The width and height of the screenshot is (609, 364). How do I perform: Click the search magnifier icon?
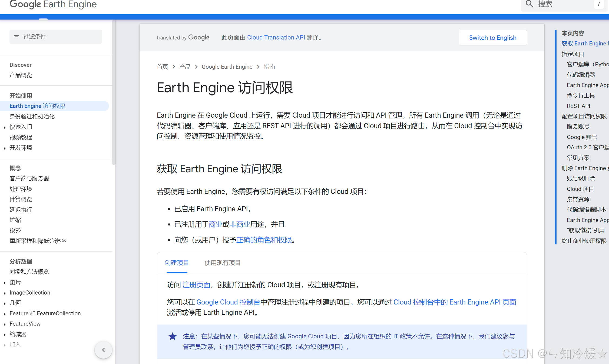pos(529,4)
